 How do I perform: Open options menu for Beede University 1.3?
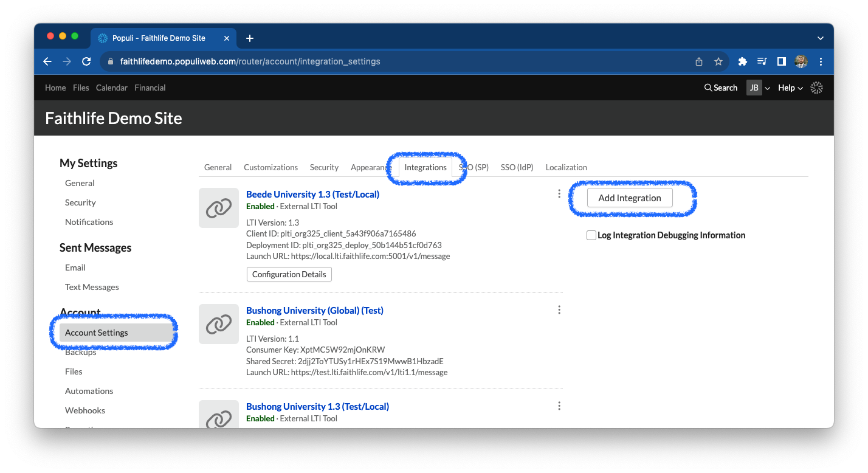559,194
